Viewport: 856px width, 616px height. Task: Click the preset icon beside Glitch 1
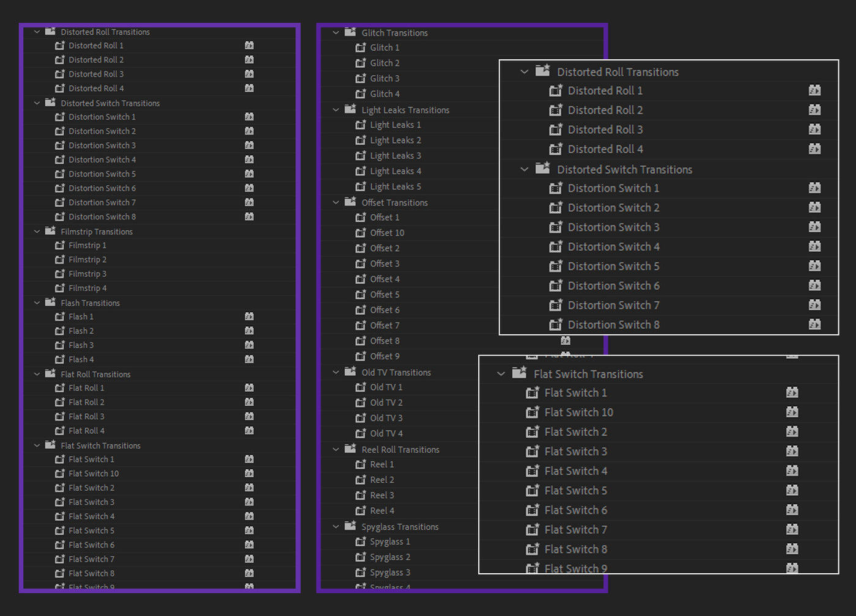(x=361, y=47)
